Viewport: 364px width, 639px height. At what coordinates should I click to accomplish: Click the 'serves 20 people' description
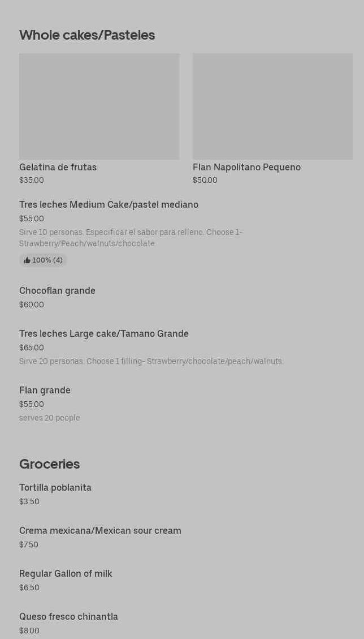point(49,418)
